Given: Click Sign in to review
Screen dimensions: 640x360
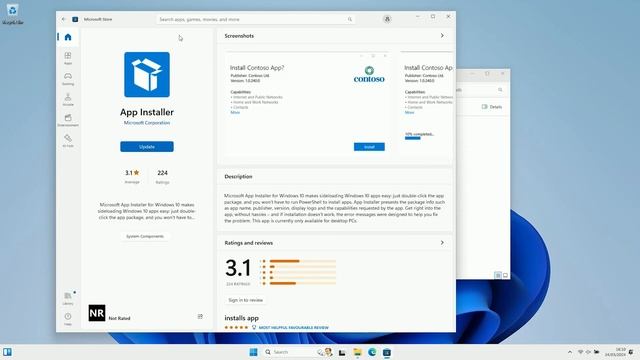Looking at the screenshot, I should coord(245,300).
